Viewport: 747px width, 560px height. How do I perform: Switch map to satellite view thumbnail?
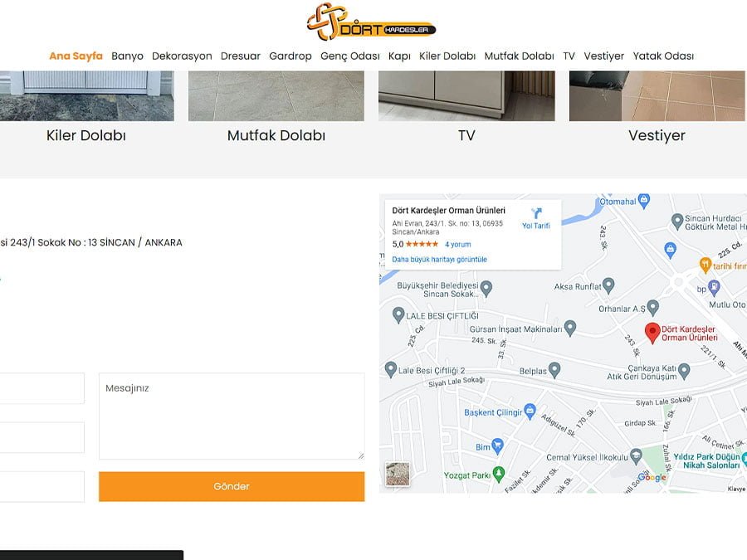click(x=398, y=475)
